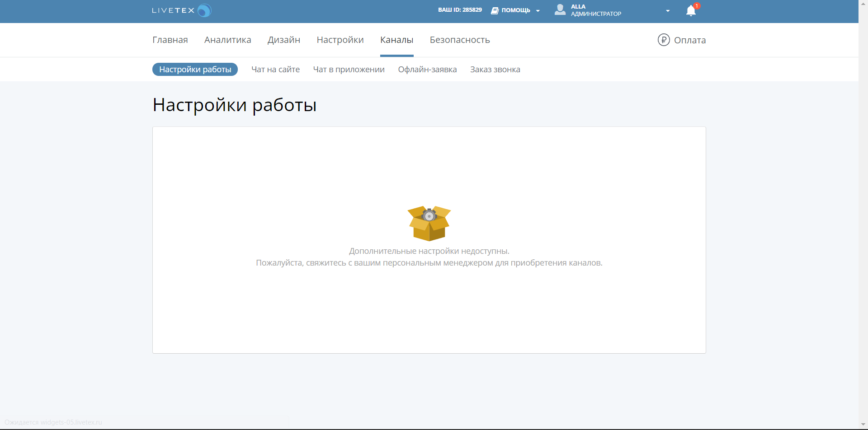Viewport: 868px width, 430px height.
Task: Switch to Дизайн tab
Action: pyautogui.click(x=284, y=40)
